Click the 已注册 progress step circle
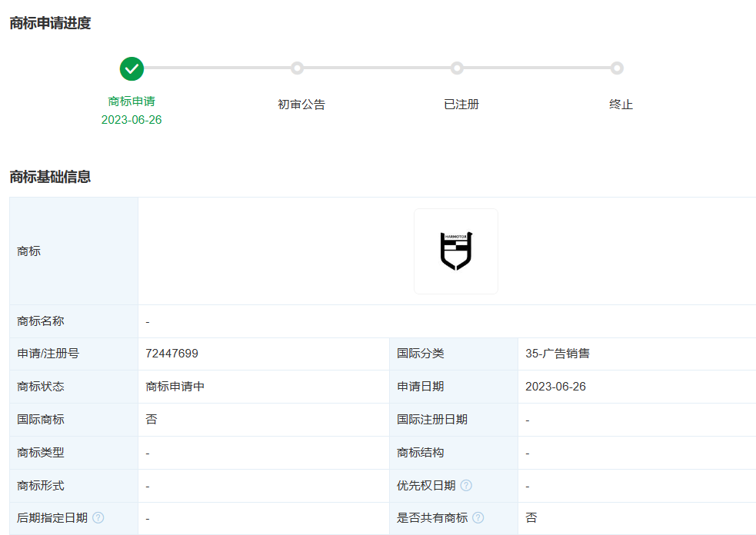 [457, 68]
